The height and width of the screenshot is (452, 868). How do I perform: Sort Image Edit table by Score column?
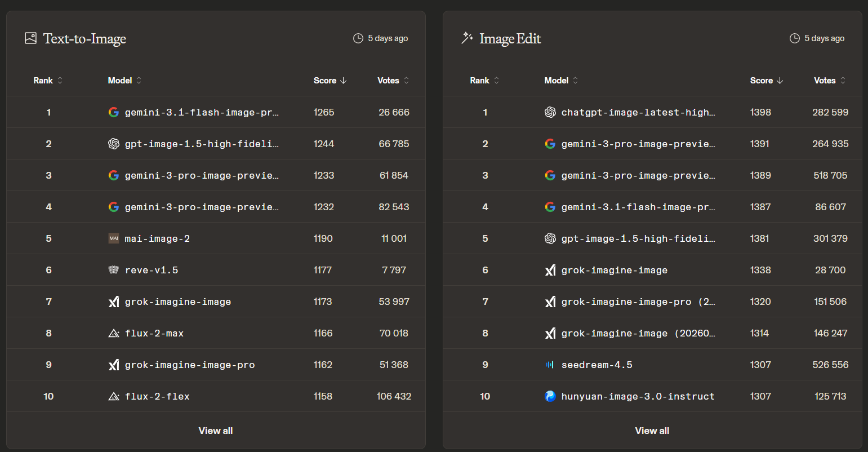coord(767,81)
